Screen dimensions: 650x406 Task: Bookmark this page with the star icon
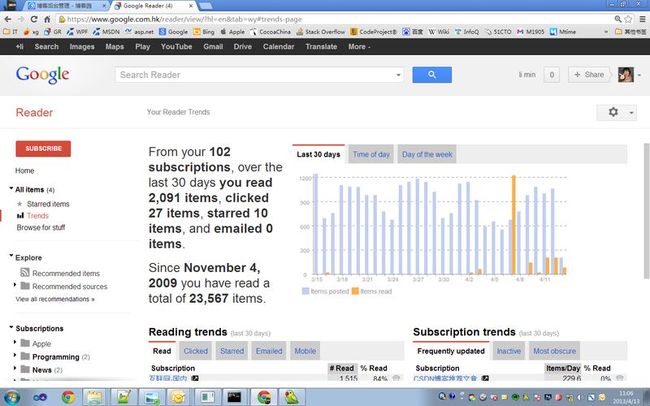628,19
